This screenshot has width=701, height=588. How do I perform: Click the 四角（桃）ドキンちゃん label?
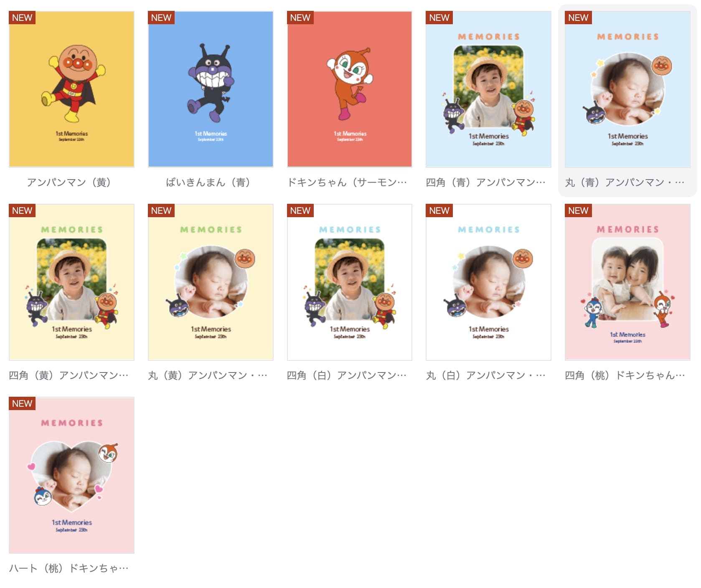tap(625, 375)
